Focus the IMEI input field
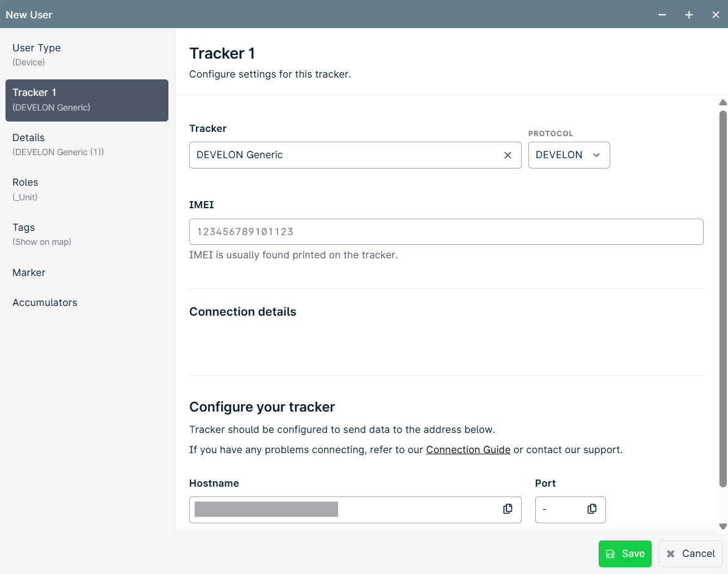728x574 pixels. point(446,232)
